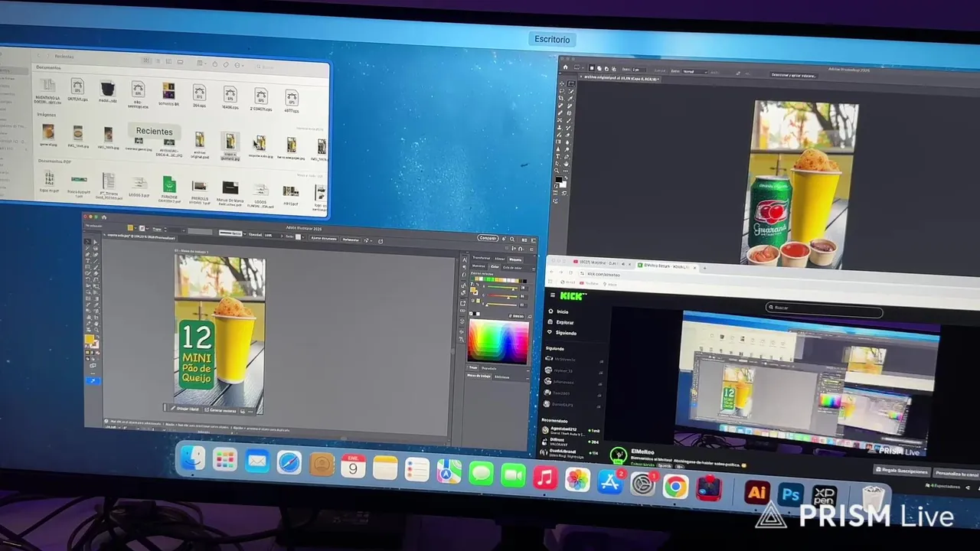
Task: Click the Photoshop foreground and background color swatches
Action: [561, 182]
